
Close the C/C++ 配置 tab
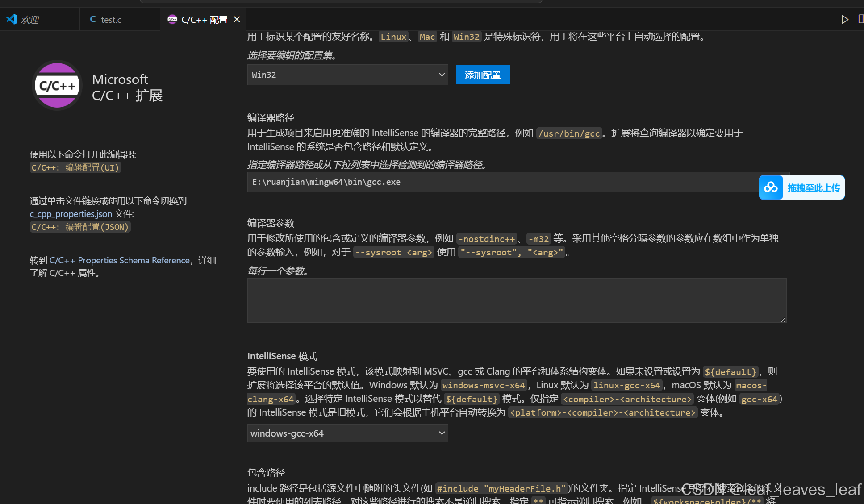(x=237, y=19)
